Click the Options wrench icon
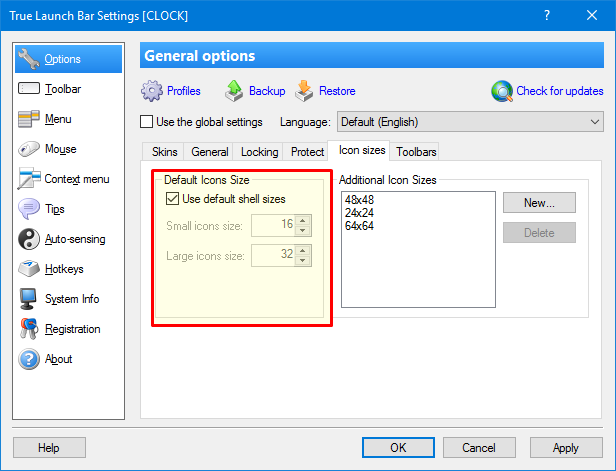 (29, 59)
